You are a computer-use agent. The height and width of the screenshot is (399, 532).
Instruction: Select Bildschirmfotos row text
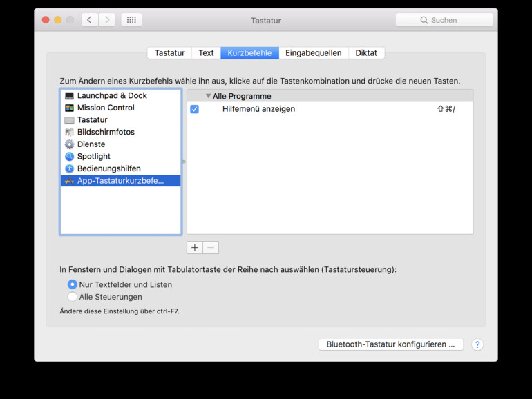(x=106, y=132)
